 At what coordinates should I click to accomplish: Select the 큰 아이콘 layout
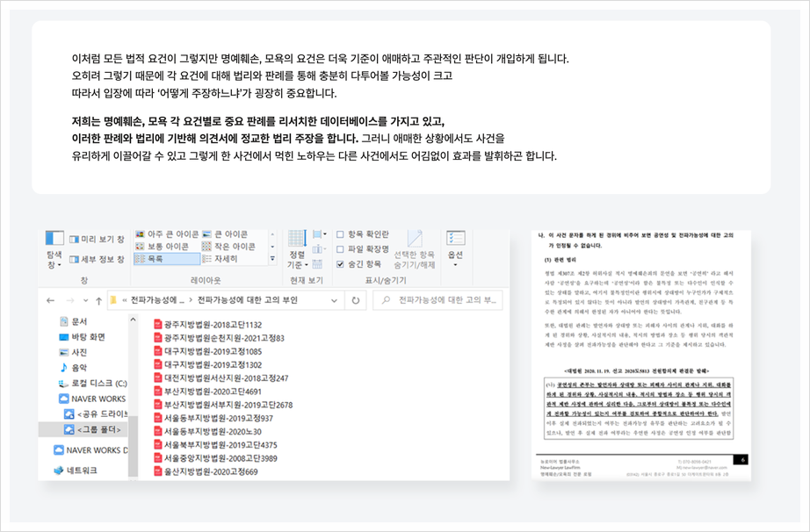point(225,234)
